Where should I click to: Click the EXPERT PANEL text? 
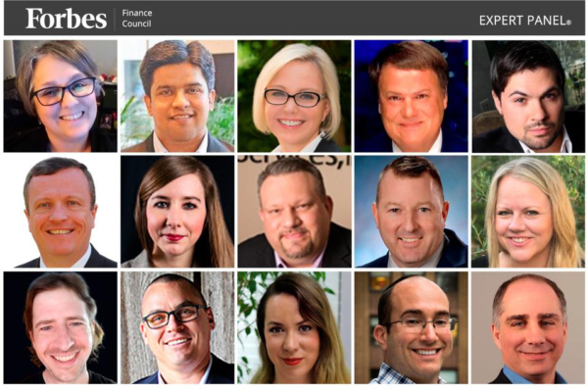click(x=525, y=21)
